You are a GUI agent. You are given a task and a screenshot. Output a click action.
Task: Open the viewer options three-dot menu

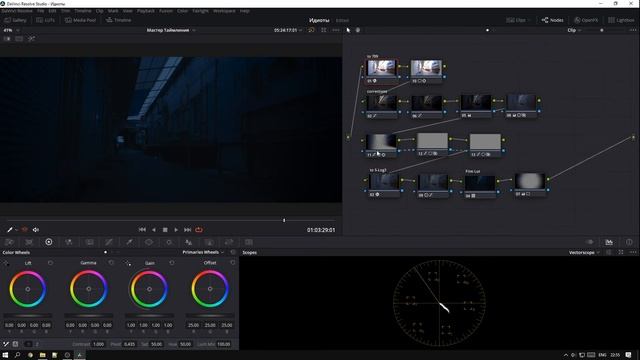coord(336,30)
